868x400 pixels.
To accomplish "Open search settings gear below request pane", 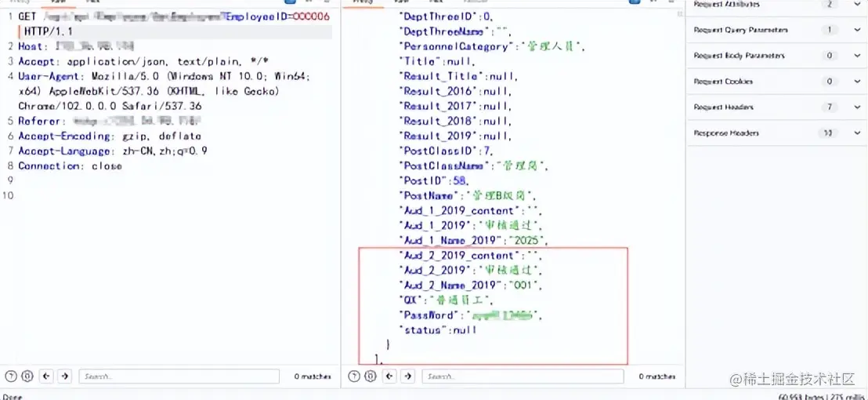I will (x=27, y=376).
